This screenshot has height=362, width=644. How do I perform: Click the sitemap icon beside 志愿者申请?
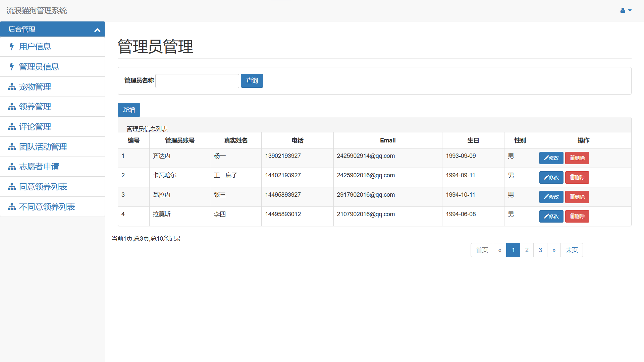click(x=12, y=167)
